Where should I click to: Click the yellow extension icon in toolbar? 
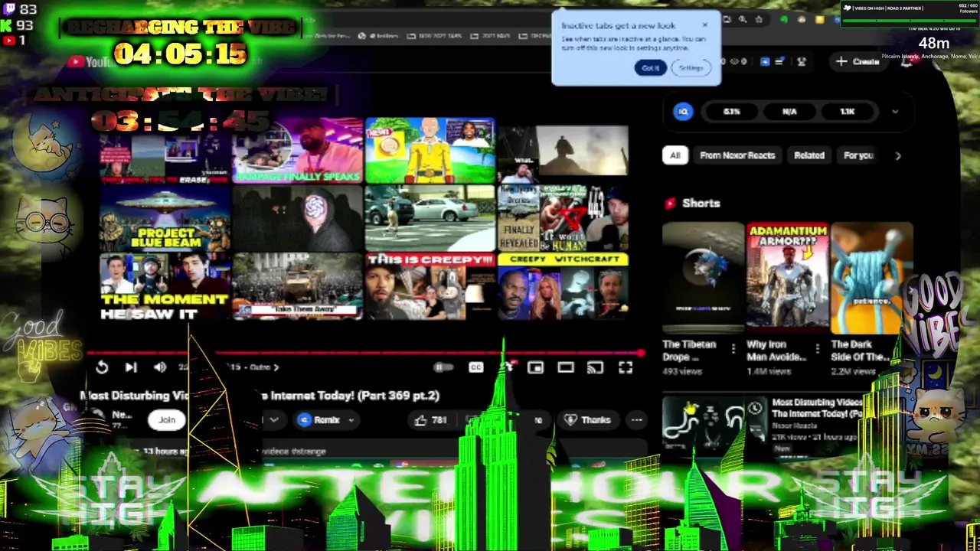pos(820,19)
